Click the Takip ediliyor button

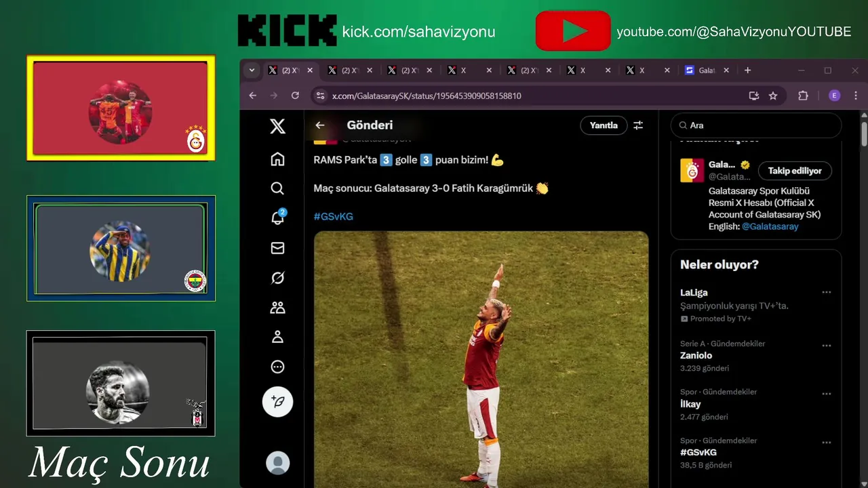[x=795, y=171]
